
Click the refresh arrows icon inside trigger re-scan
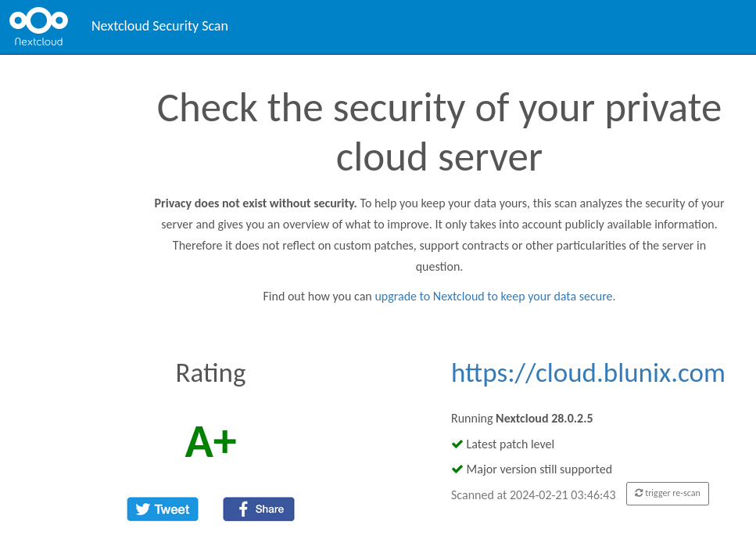pos(638,493)
